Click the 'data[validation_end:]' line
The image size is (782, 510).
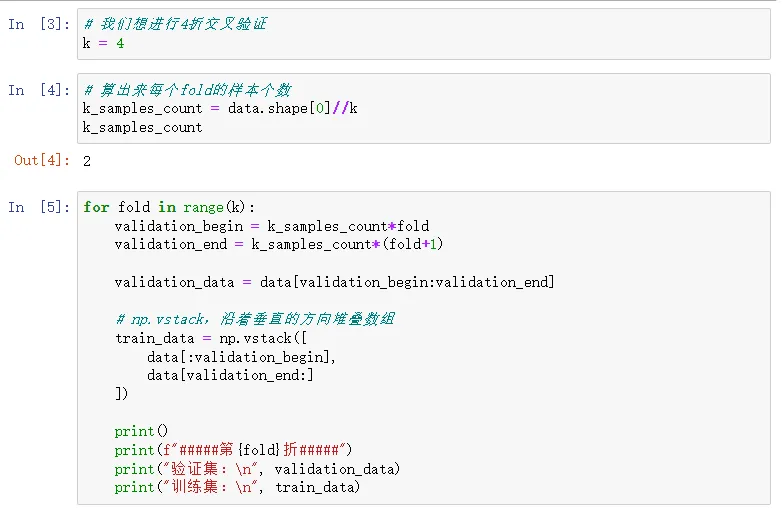click(x=230, y=375)
